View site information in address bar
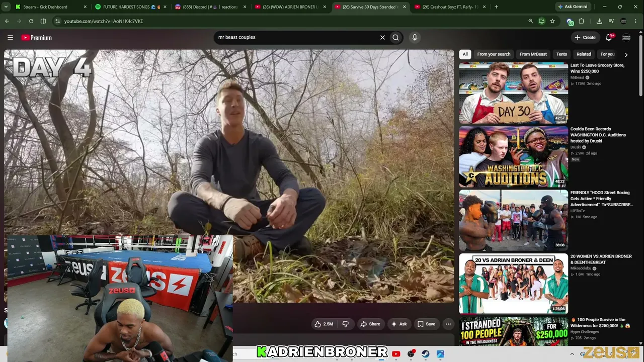Screen dimensions: 644x362 tap(57, 21)
